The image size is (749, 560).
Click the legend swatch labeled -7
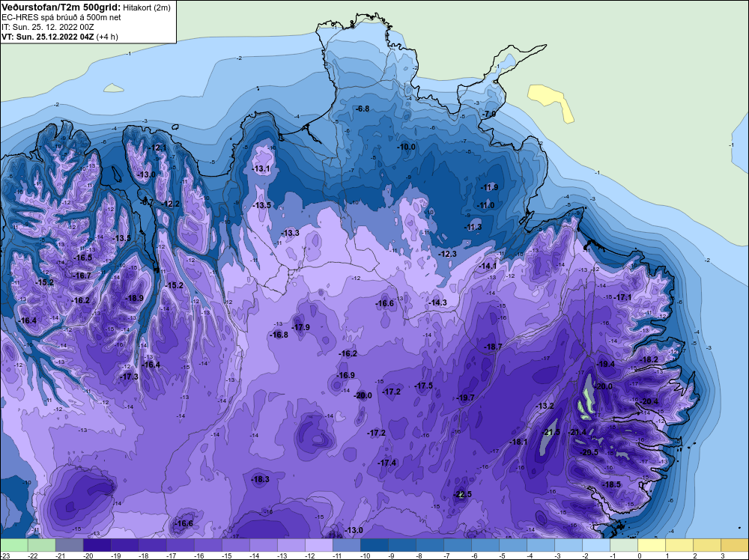tap(457, 545)
